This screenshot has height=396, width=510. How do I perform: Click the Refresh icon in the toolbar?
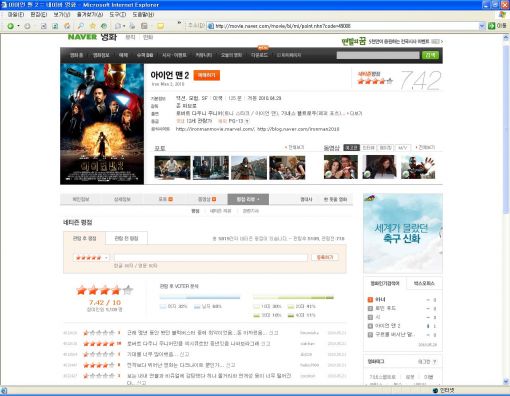pyautogui.click(x=55, y=26)
